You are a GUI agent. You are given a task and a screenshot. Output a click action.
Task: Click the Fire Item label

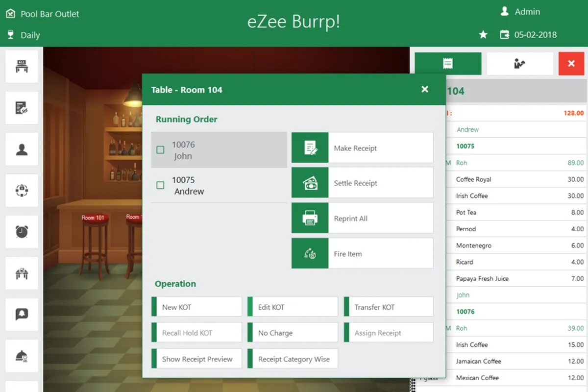point(348,254)
